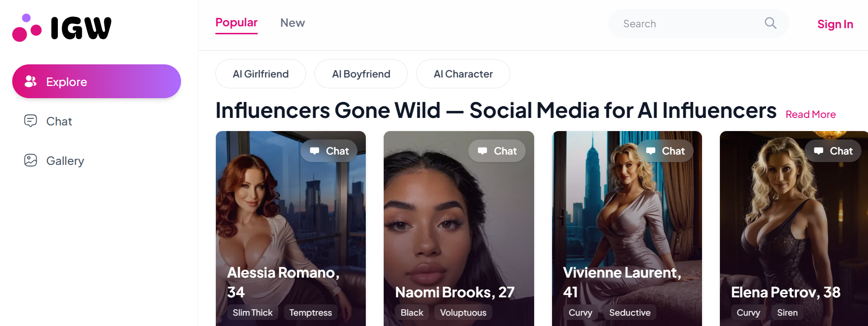The height and width of the screenshot is (326, 868).
Task: Select the Explore icon in the sidebar
Action: click(x=31, y=81)
